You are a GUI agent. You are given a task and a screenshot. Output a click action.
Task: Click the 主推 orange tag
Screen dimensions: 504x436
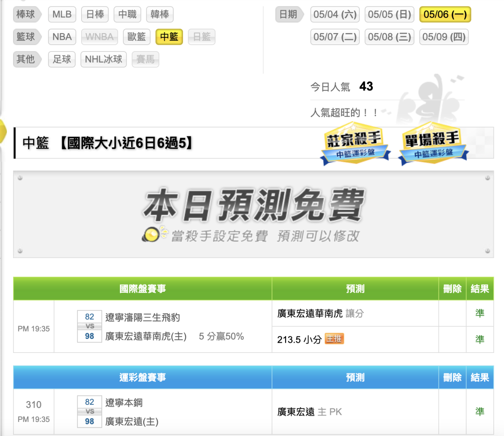pyautogui.click(x=334, y=339)
